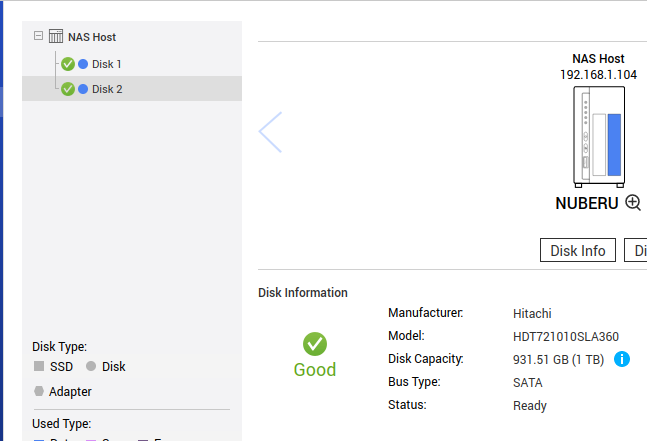This screenshot has height=441, width=647.
Task: Click the NAS Host rack icon in tree
Action: click(x=56, y=36)
